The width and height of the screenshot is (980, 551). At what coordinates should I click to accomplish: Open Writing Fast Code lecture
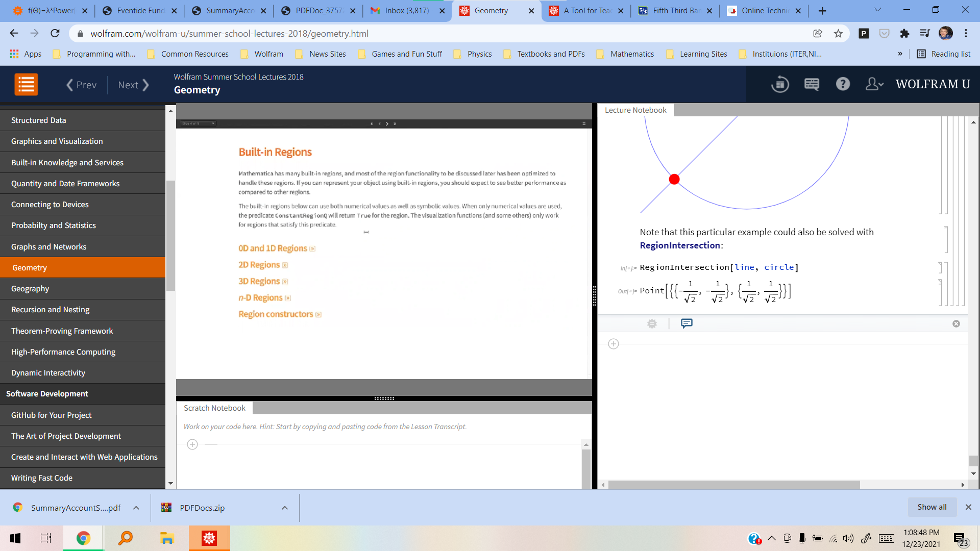point(83,478)
